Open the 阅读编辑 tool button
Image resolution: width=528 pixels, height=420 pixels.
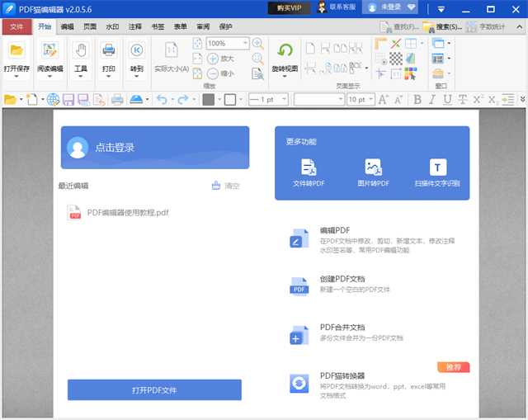point(49,50)
